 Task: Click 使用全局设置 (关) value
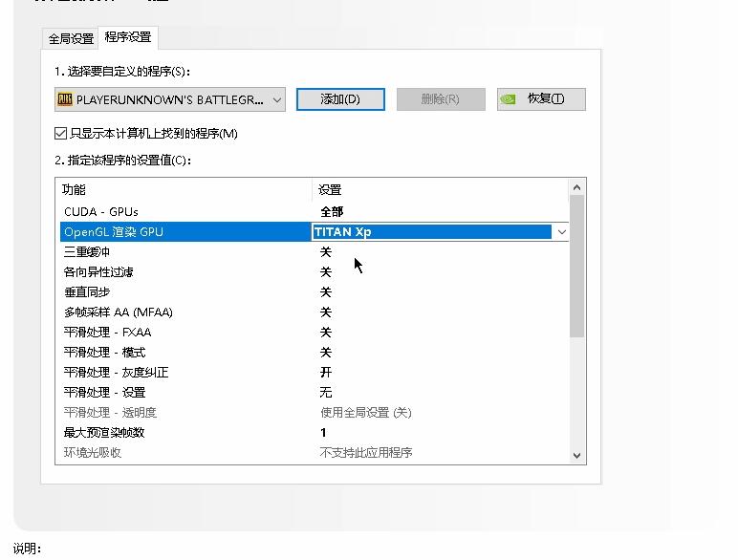(x=366, y=413)
